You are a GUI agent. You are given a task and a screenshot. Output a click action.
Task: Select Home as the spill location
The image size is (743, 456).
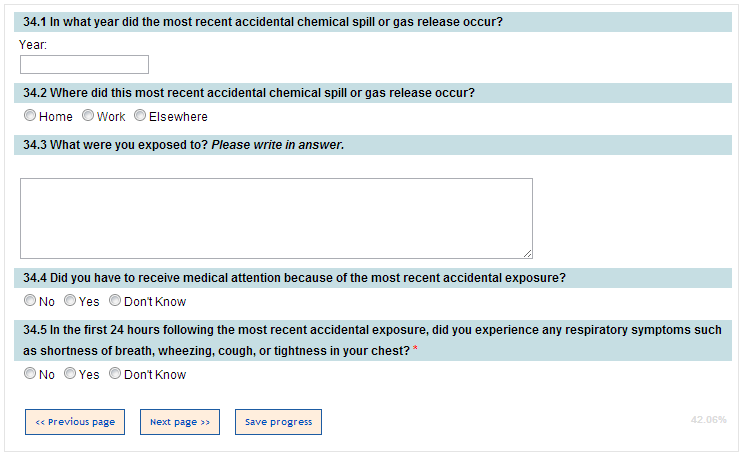click(x=31, y=116)
